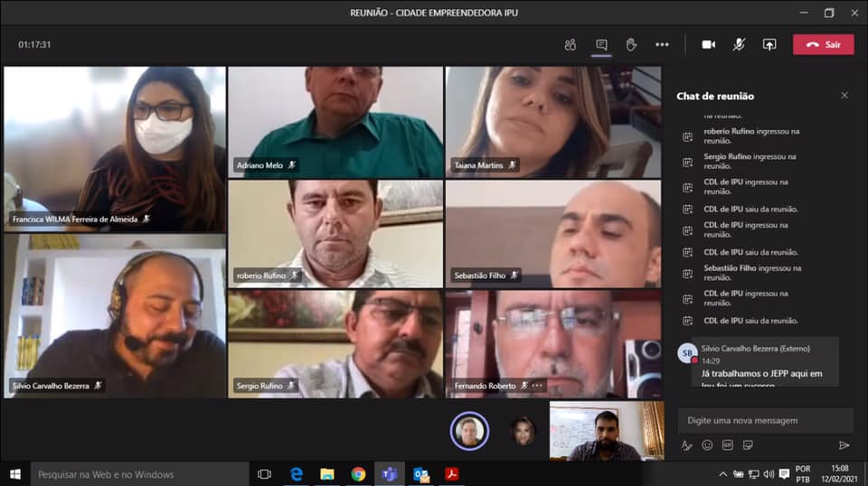Click the 'Digite uma nova mensagem' field
Image resolution: width=868 pixels, height=486 pixels.
tap(765, 420)
